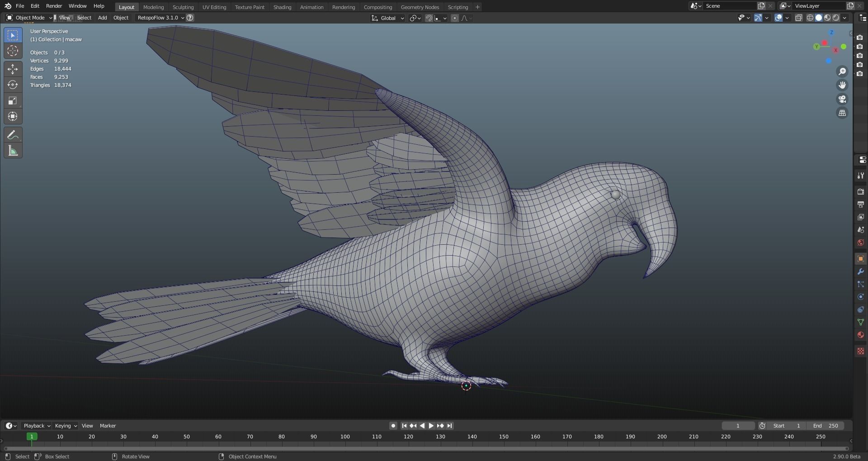This screenshot has height=461, width=868.
Task: Switch to the UV Editing workspace tab
Action: [x=214, y=7]
